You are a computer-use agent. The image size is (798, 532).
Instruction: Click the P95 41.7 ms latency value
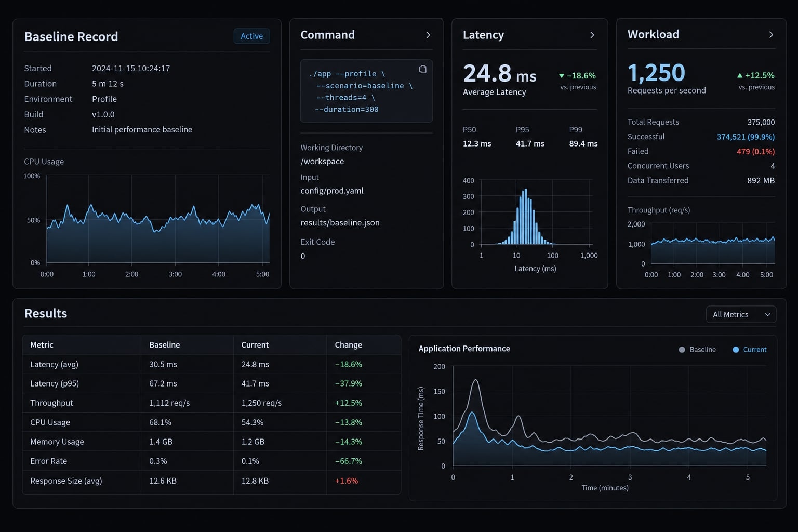click(x=530, y=143)
